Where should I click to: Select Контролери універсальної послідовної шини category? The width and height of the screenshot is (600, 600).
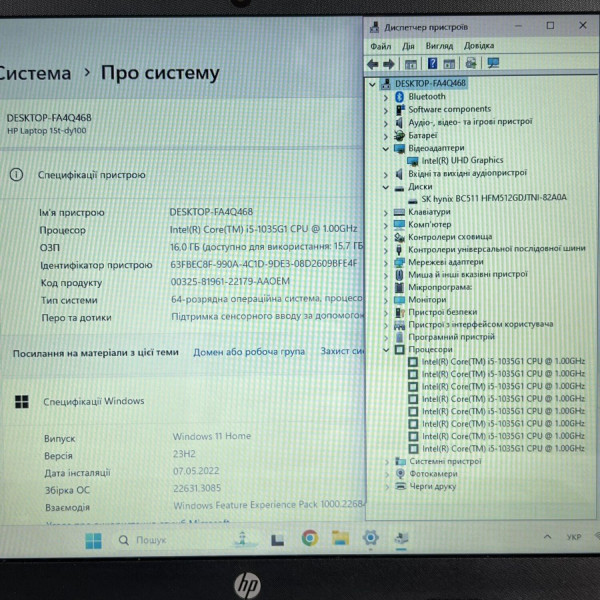[x=497, y=249]
